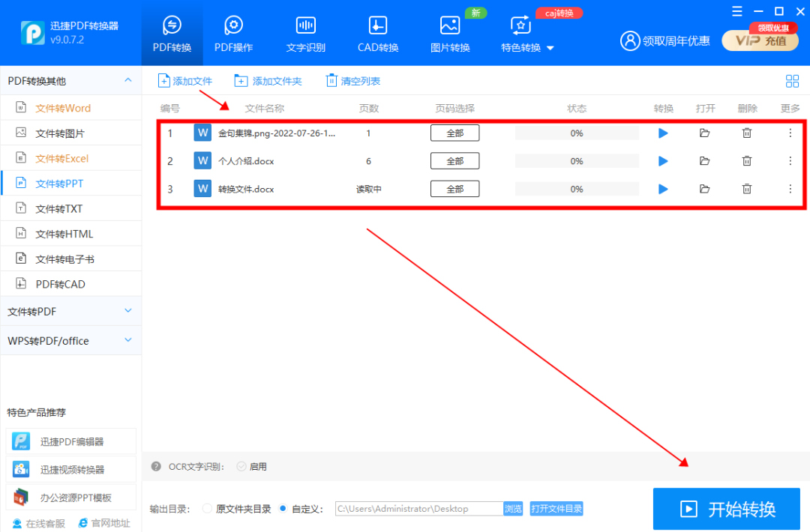Viewport: 810px width, 532px height.
Task: Click 清空列表 to clear the list
Action: (352, 81)
